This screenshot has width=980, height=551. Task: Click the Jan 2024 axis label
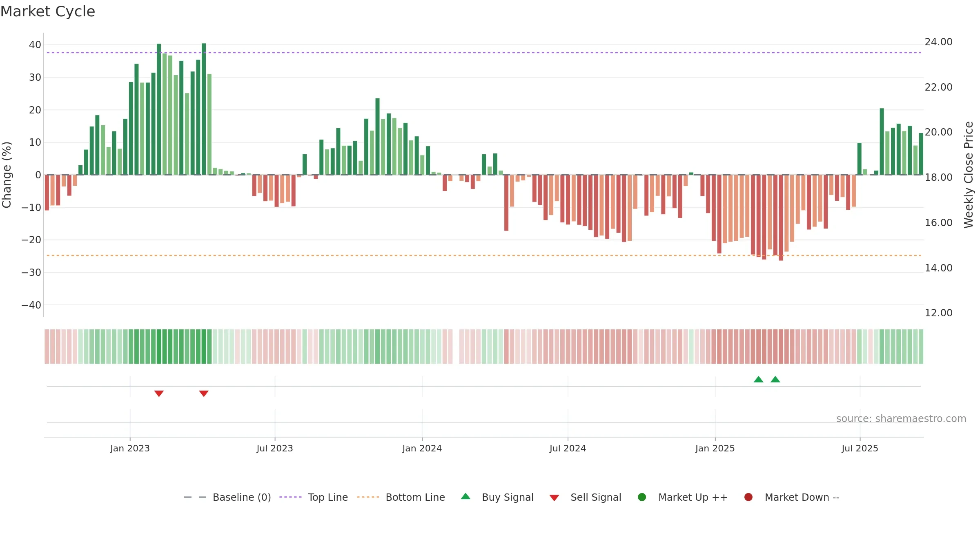(x=422, y=449)
